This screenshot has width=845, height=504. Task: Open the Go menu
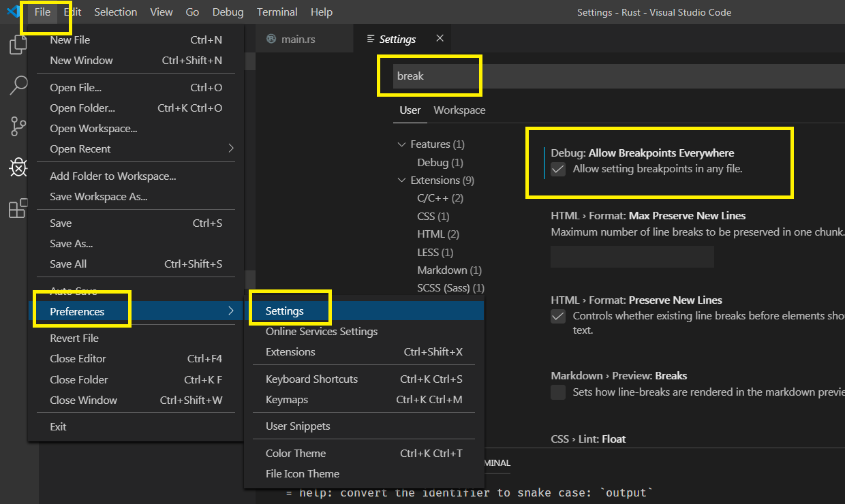pyautogui.click(x=193, y=12)
